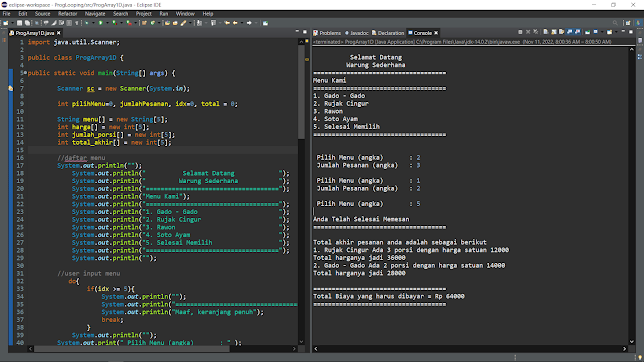
Task: Clear the console output icon
Action: (545, 32)
